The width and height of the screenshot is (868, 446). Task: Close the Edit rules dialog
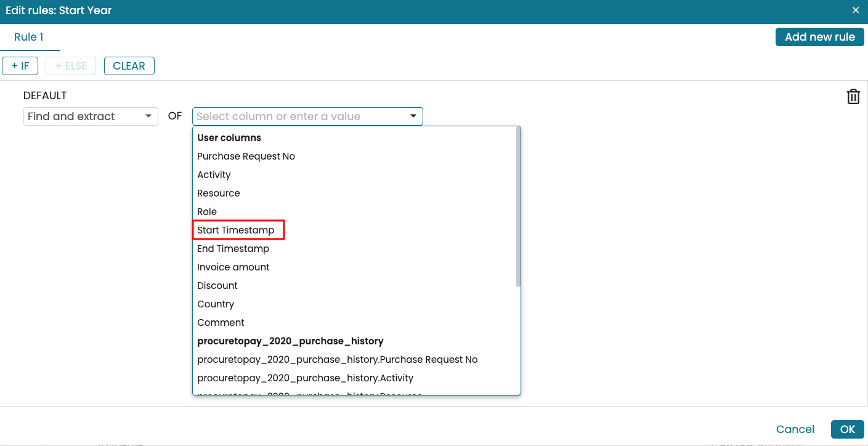pos(856,10)
